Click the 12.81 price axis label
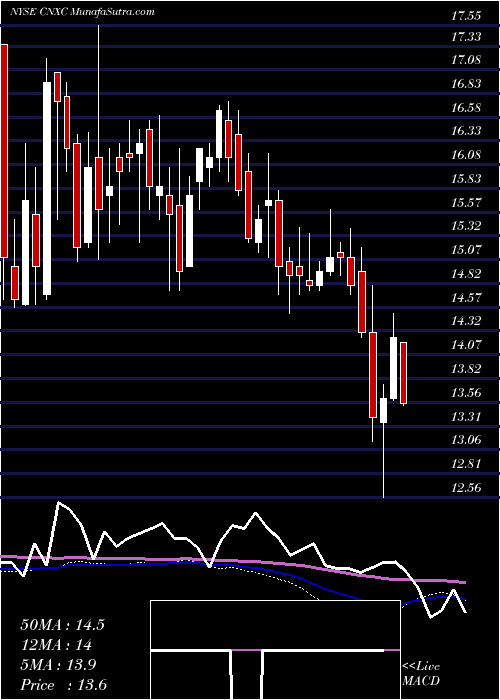 tap(466, 464)
